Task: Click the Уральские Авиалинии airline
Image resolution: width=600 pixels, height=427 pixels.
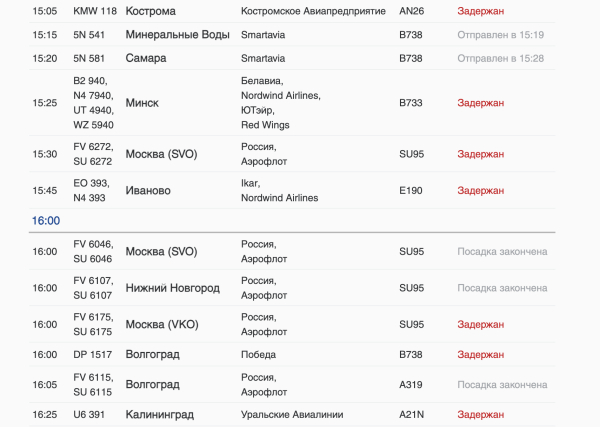Action: [x=292, y=415]
